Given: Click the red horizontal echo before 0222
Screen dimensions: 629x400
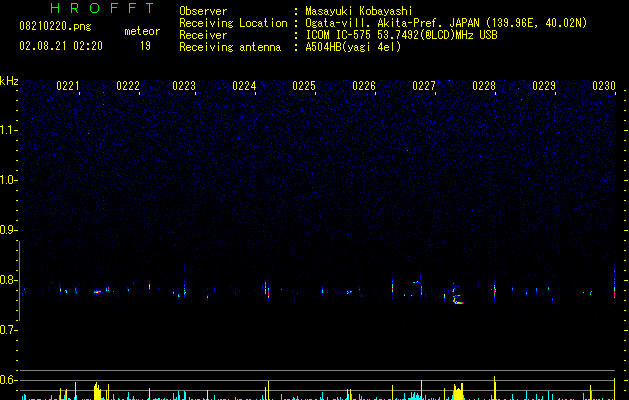Looking at the screenshot, I should (97, 292).
